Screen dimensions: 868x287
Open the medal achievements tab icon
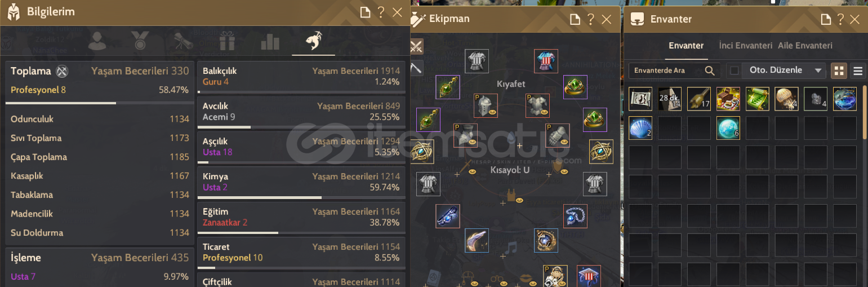pos(140,41)
